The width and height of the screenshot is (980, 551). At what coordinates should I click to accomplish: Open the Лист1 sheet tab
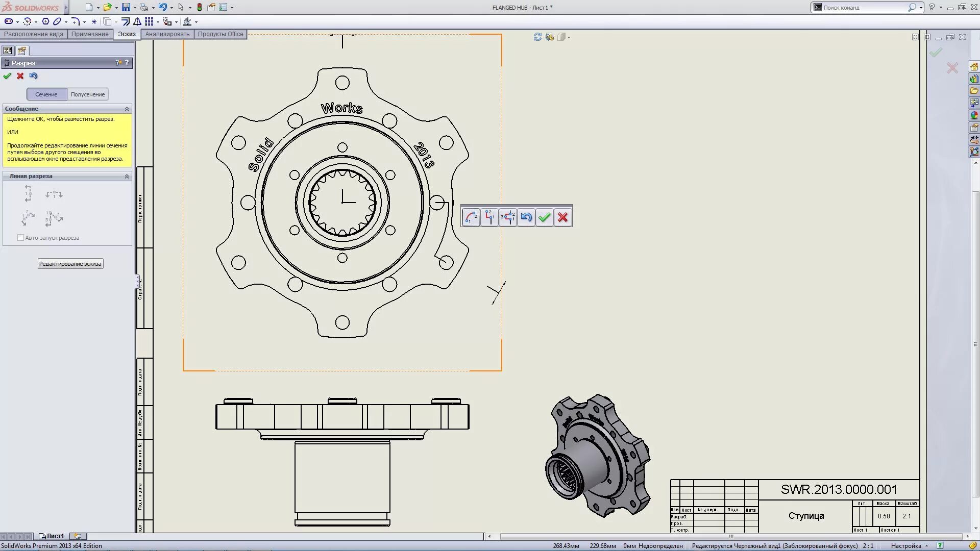52,536
